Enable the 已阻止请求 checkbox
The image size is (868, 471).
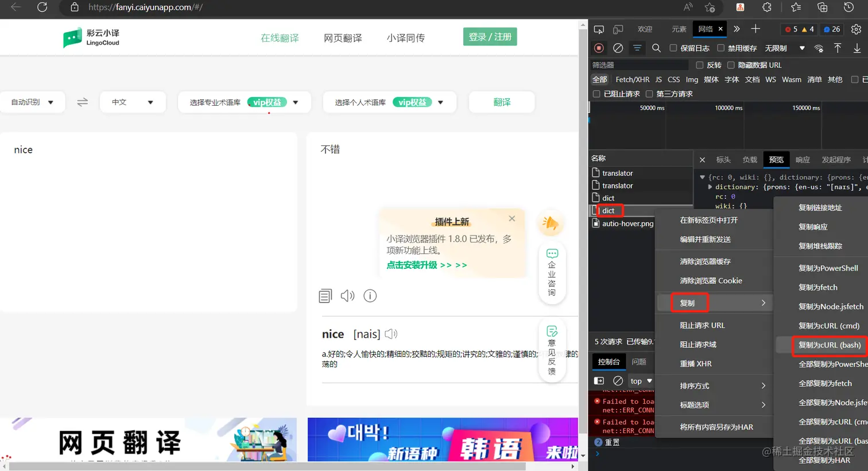[x=596, y=94]
